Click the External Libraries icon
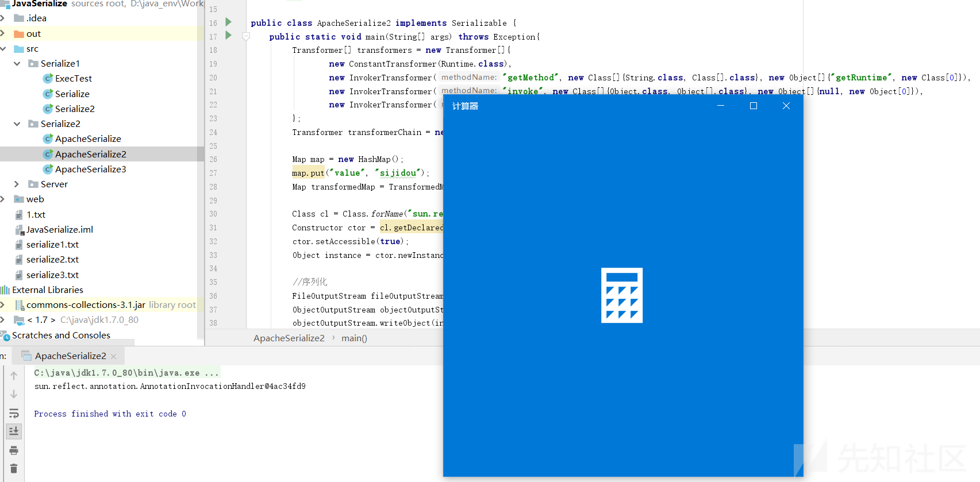This screenshot has height=482, width=980. pyautogui.click(x=5, y=290)
